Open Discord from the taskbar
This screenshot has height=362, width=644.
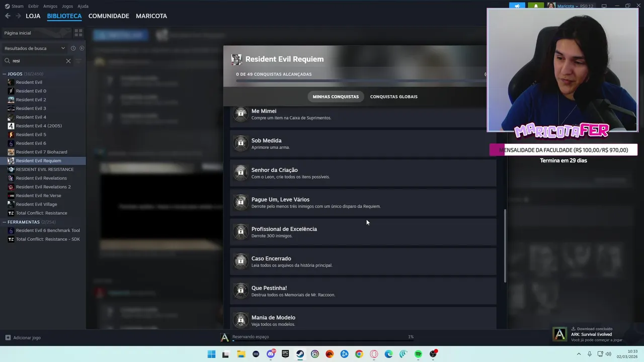pos(271,354)
